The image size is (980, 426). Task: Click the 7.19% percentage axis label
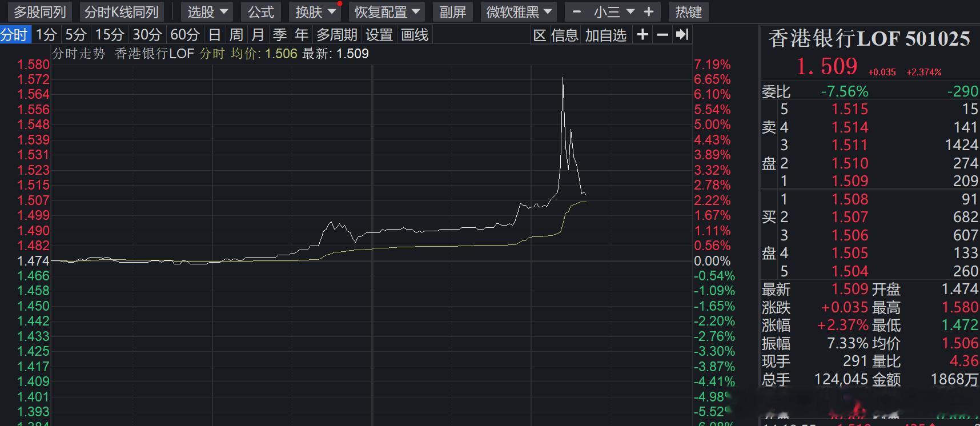[712, 65]
